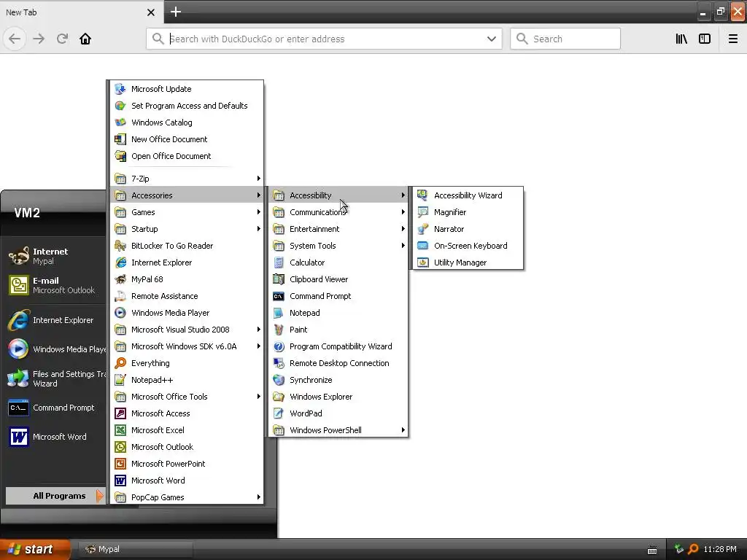Expand the Entertainment submenu
The width and height of the screenshot is (747, 560).
click(338, 229)
